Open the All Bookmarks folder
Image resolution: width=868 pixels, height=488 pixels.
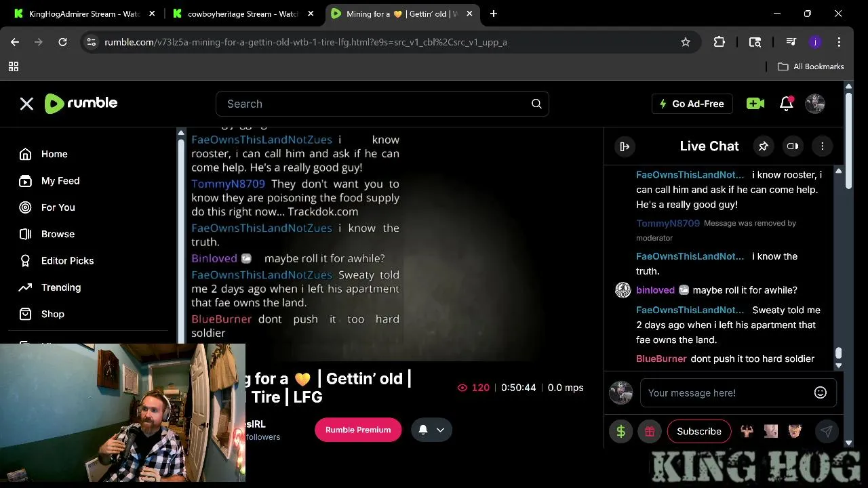pos(810,66)
